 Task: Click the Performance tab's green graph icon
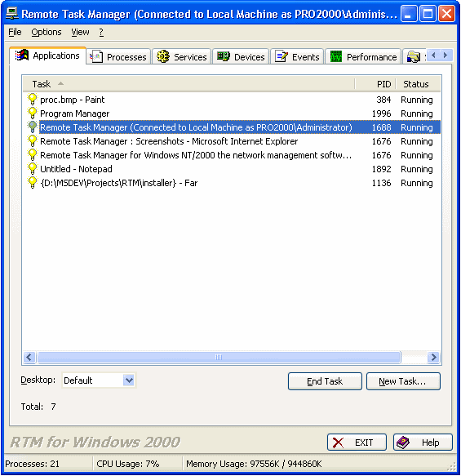[x=335, y=57]
